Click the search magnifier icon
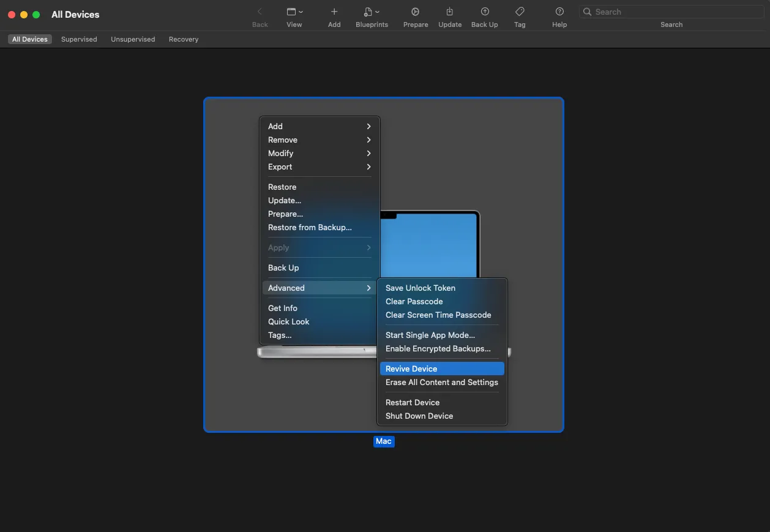Image resolution: width=770 pixels, height=532 pixels. (588, 12)
